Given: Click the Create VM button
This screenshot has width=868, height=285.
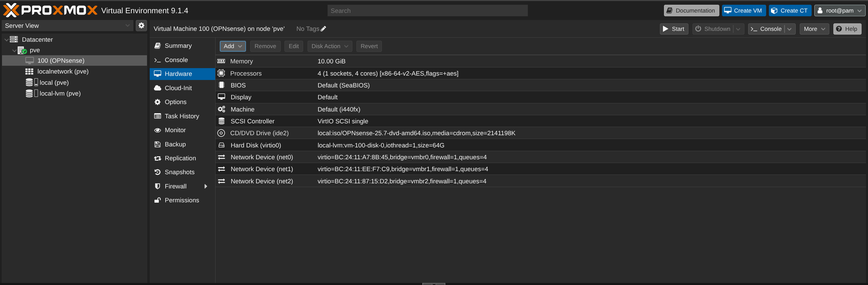Looking at the screenshot, I should pos(743,11).
